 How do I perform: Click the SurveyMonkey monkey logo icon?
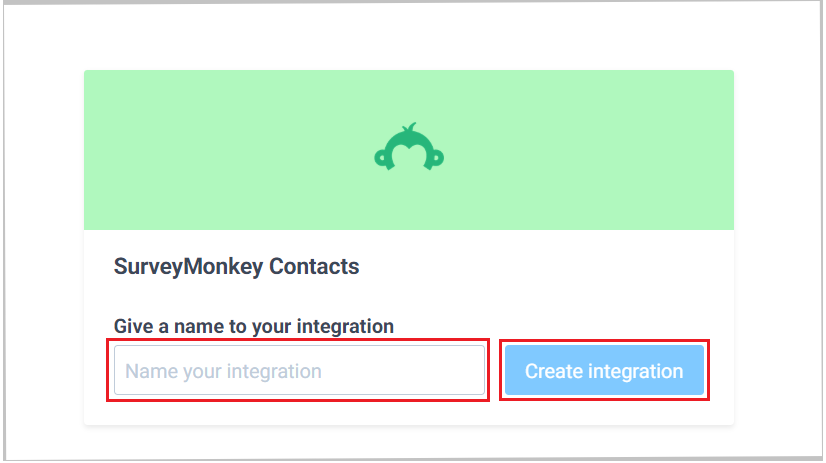click(409, 148)
